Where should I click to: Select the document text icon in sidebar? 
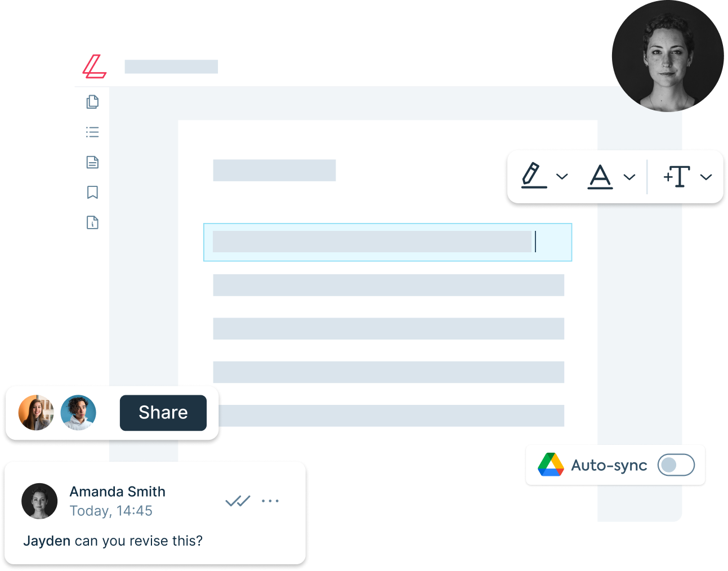(x=93, y=162)
